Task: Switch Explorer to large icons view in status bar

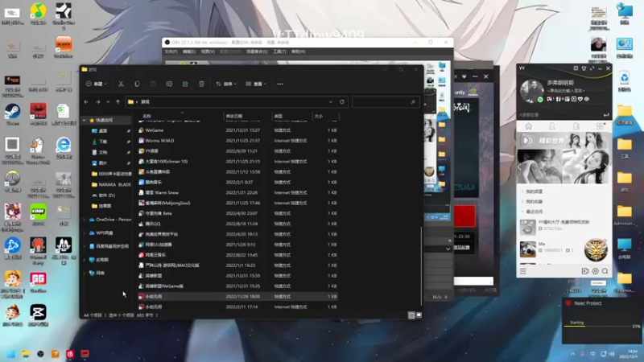Action: pyautogui.click(x=419, y=315)
